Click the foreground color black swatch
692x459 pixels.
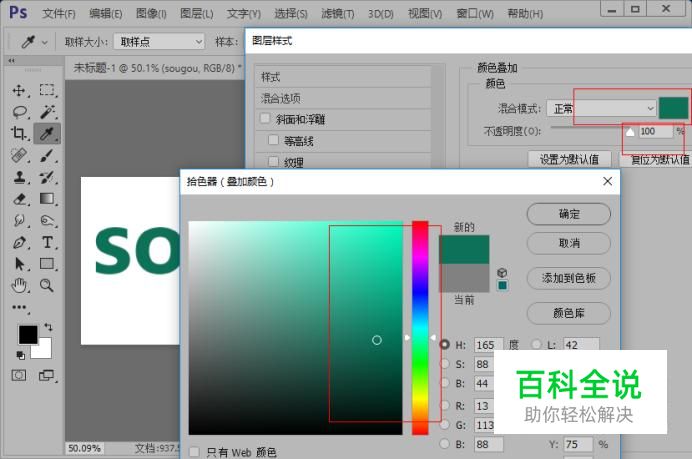tap(27, 335)
